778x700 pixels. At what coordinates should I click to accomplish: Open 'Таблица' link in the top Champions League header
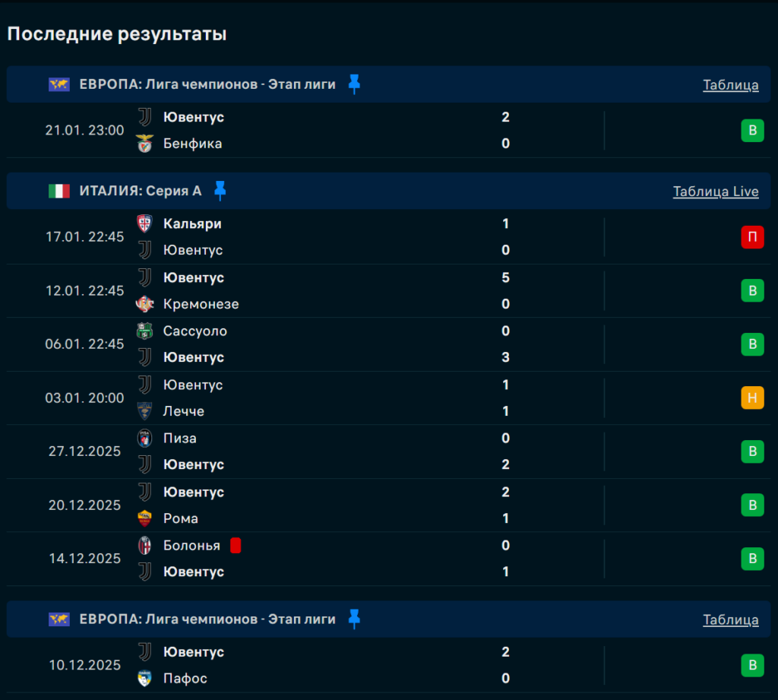point(730,85)
